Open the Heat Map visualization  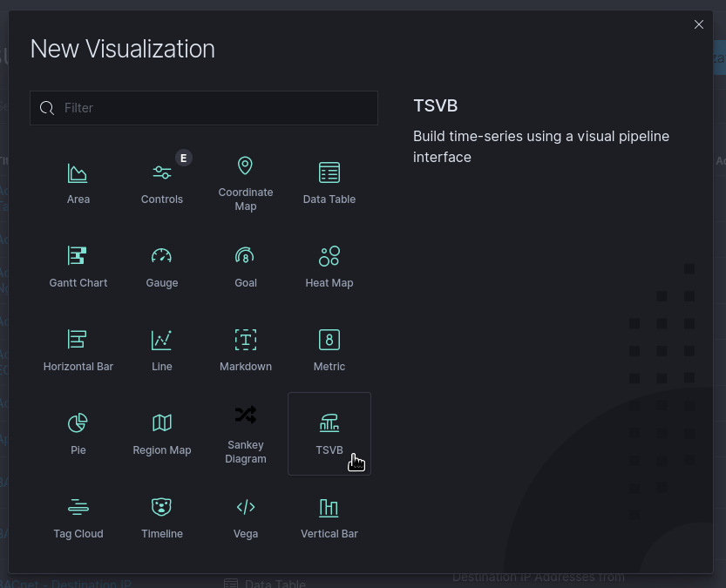pos(329,264)
